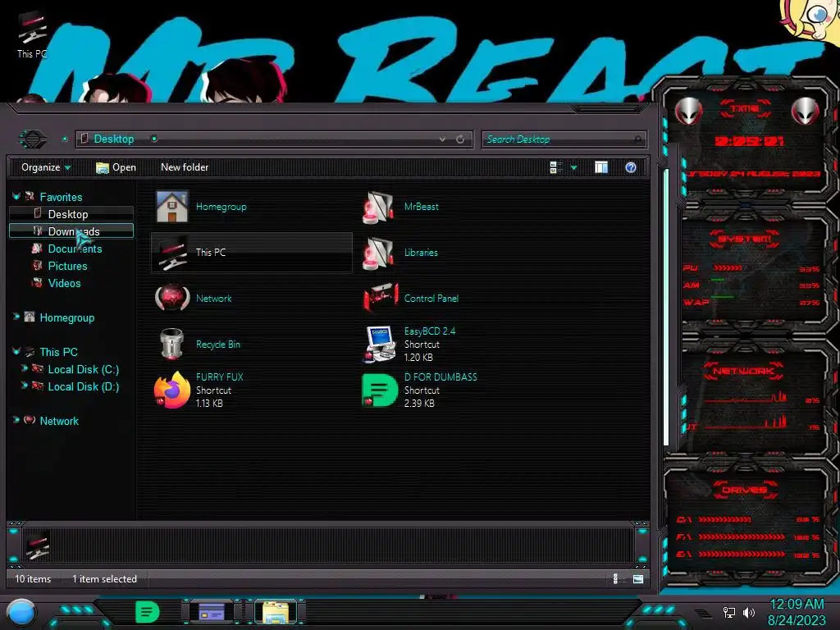Switch to details view in status bar
The image size is (840, 630).
pos(617,578)
